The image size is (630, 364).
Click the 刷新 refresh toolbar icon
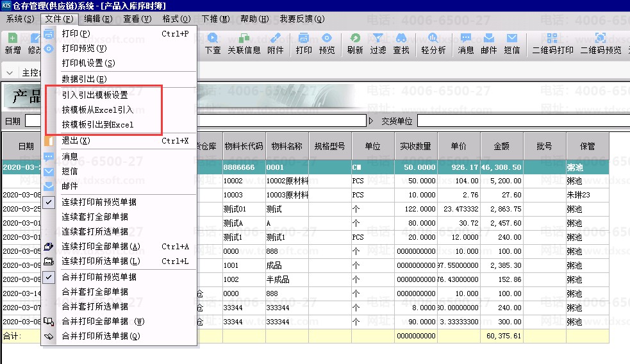[x=354, y=43]
